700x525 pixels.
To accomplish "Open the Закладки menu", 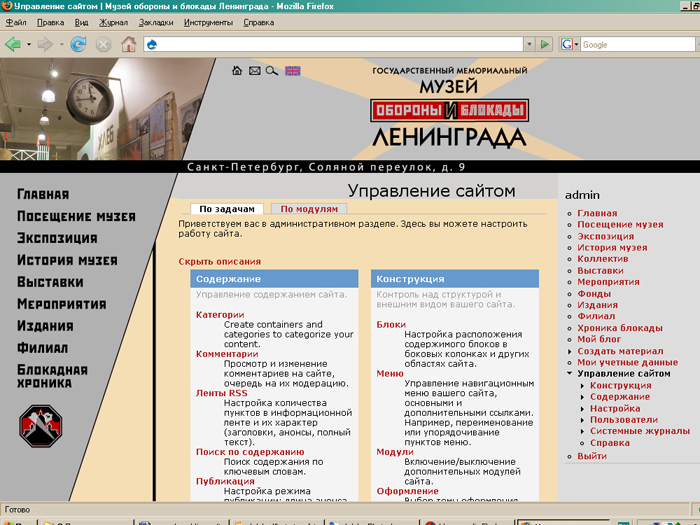I will tap(156, 22).
